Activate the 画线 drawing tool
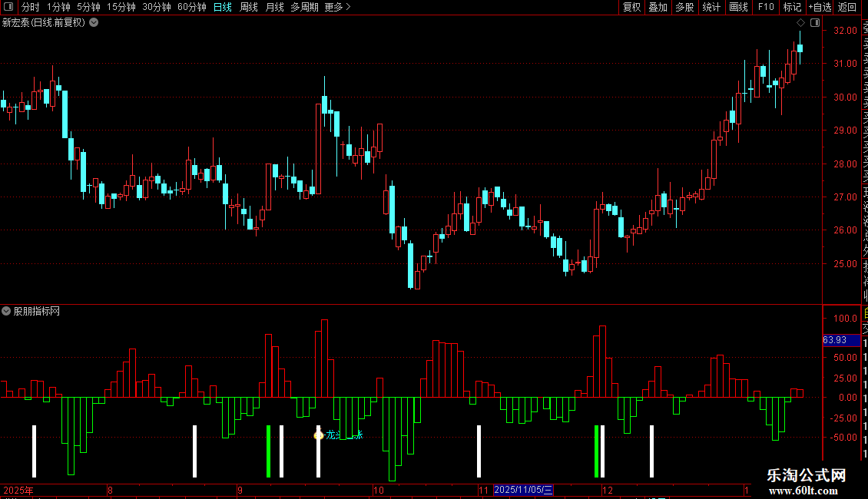Image resolution: width=868 pixels, height=499 pixels. [x=738, y=7]
